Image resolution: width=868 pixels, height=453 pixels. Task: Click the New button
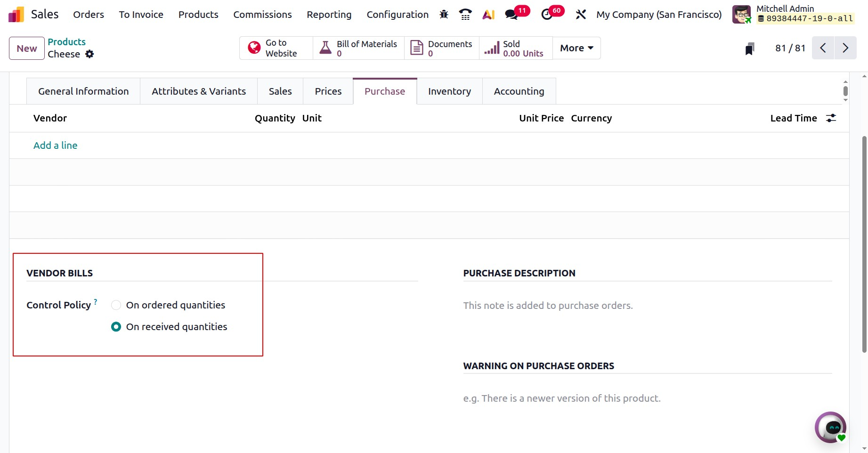tap(27, 49)
